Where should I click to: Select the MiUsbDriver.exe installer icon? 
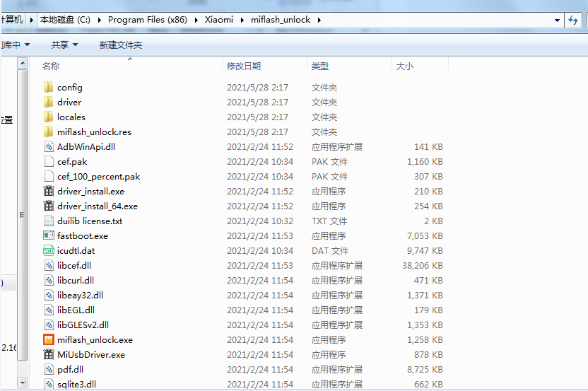(49, 354)
